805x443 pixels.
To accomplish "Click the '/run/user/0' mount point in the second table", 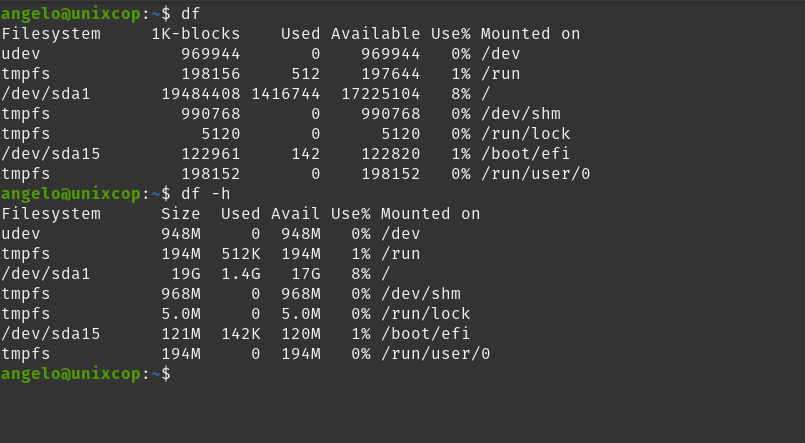I will coord(436,354).
